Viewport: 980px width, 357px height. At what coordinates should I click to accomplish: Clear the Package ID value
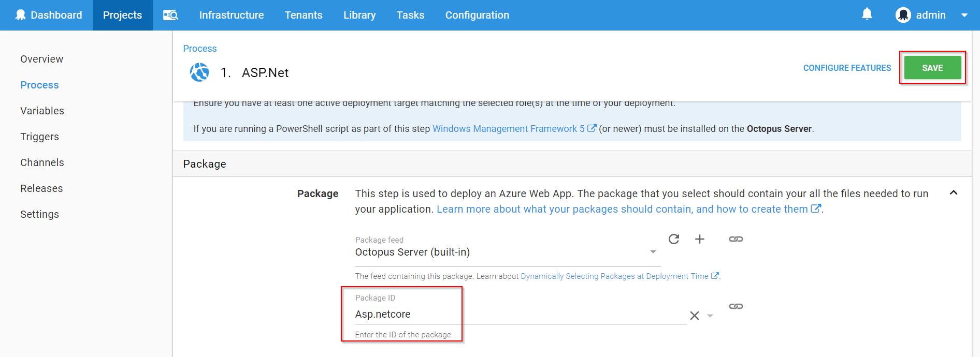695,316
